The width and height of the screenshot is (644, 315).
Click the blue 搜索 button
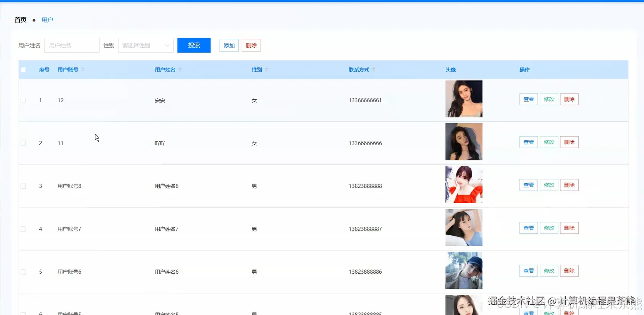coord(194,45)
